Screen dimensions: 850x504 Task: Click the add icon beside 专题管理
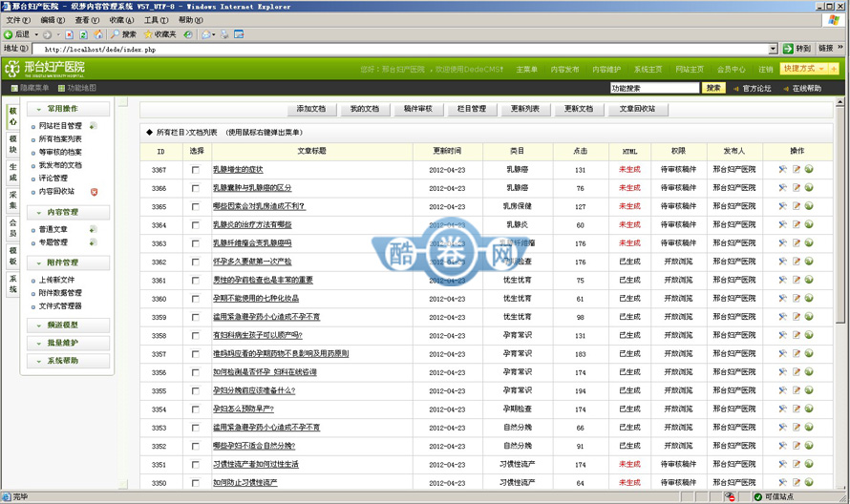tap(94, 242)
